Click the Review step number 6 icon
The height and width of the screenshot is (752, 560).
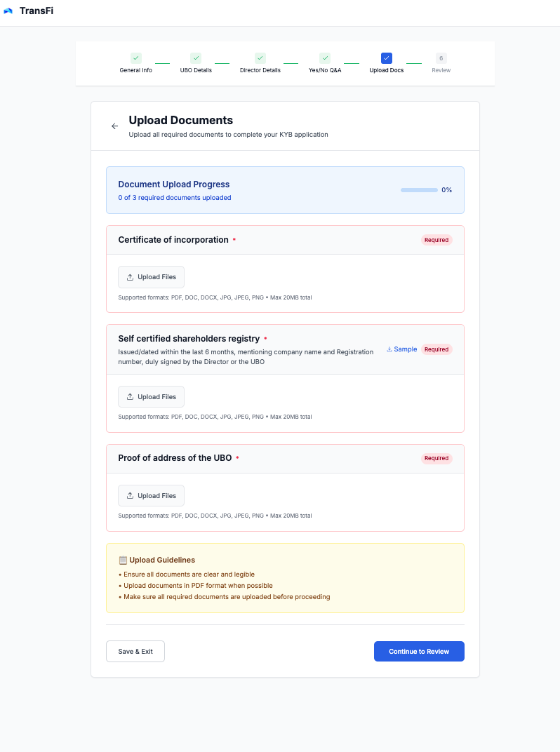[441, 58]
